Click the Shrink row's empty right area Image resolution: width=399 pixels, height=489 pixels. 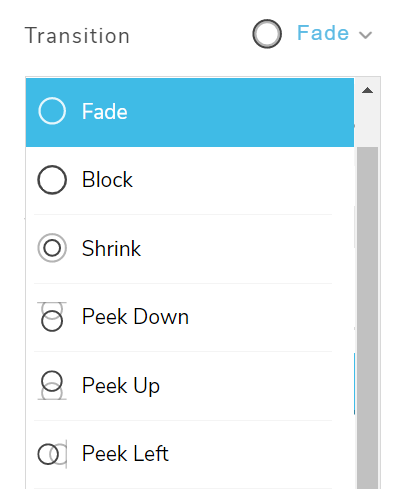(x=247, y=249)
